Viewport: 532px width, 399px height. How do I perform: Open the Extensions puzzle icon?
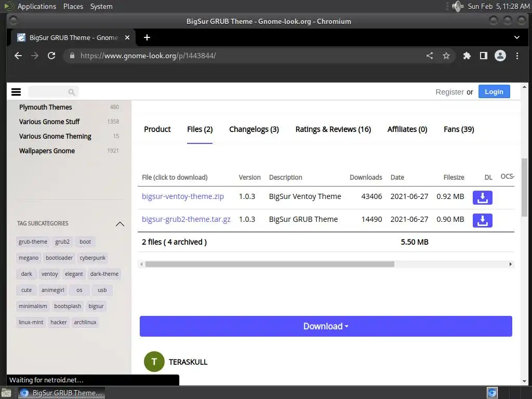467,56
